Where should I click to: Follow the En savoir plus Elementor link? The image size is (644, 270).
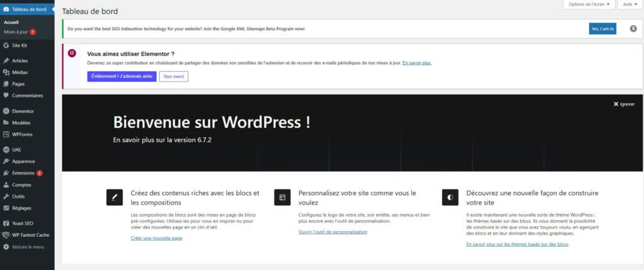417,63
